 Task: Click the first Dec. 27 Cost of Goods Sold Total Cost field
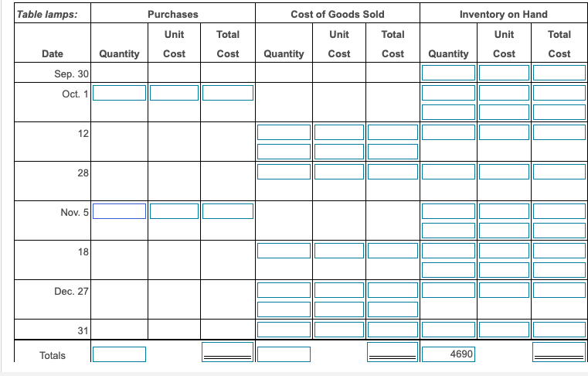coord(393,290)
